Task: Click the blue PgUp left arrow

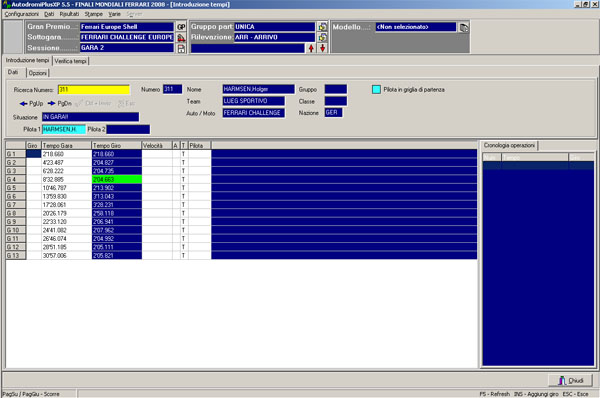Action: coord(23,103)
